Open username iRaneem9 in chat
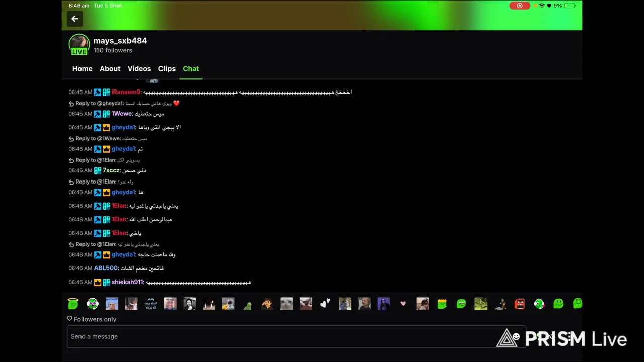The image size is (644, 362). [x=126, y=92]
